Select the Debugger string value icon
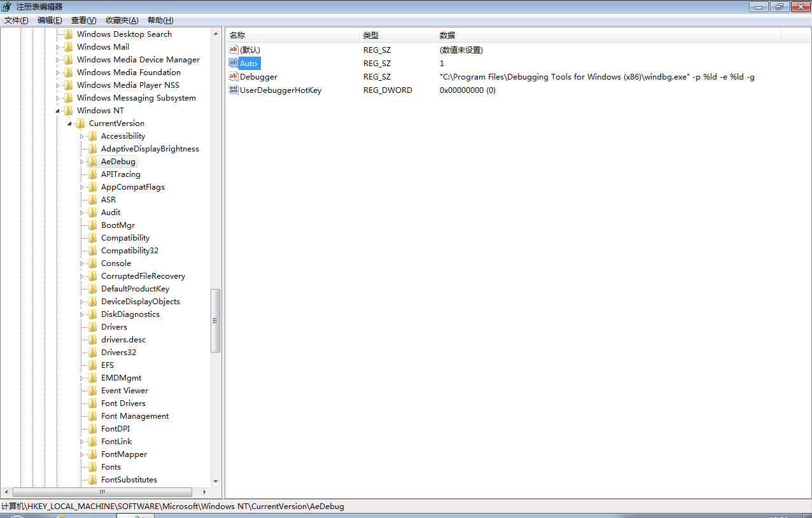Image resolution: width=812 pixels, height=518 pixels. coord(234,76)
